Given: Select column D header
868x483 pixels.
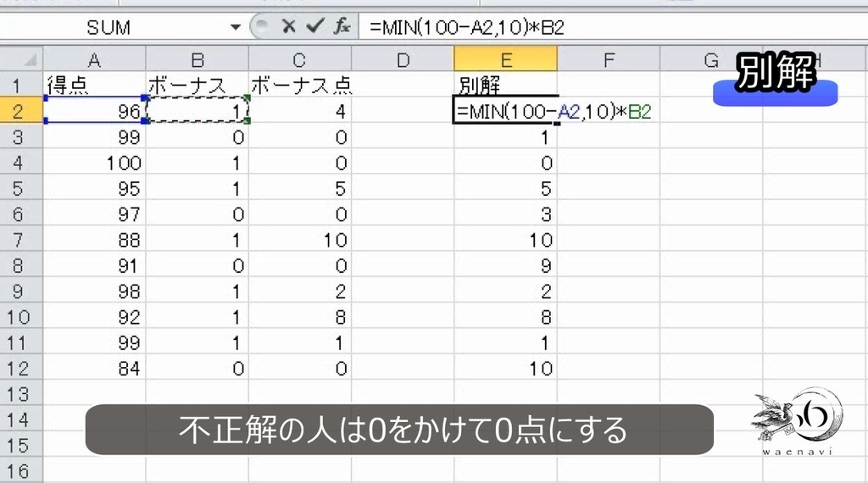Looking at the screenshot, I should pyautogui.click(x=403, y=59).
